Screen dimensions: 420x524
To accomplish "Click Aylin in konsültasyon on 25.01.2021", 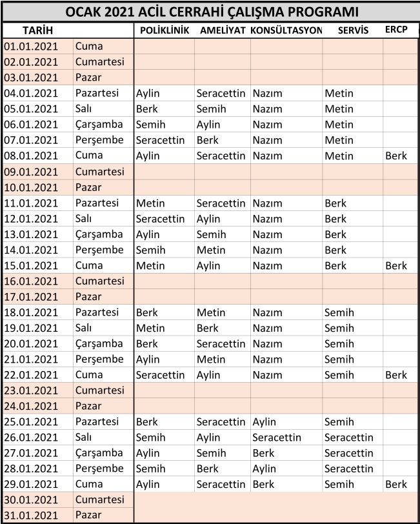I will pos(265,422).
